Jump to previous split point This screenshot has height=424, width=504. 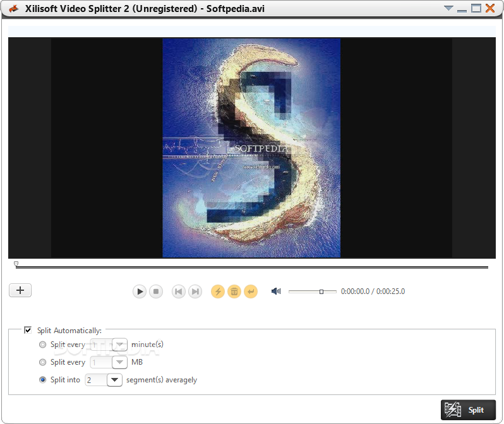pos(178,291)
